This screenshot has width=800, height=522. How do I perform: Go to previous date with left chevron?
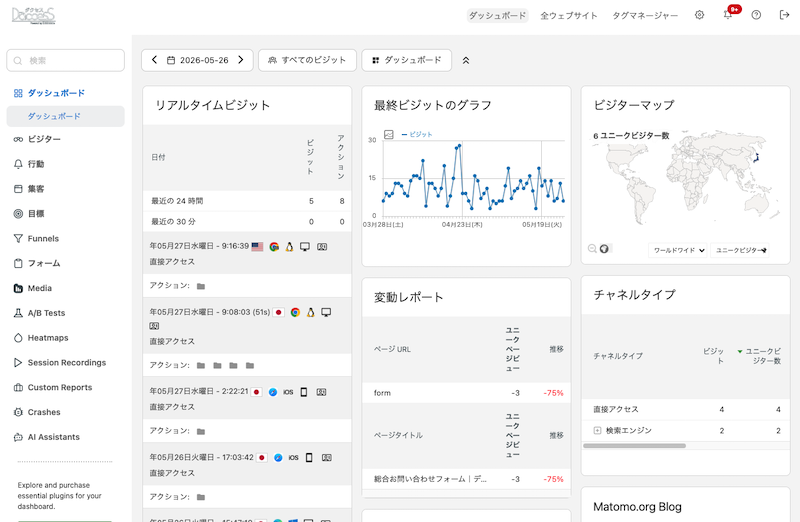click(x=155, y=60)
